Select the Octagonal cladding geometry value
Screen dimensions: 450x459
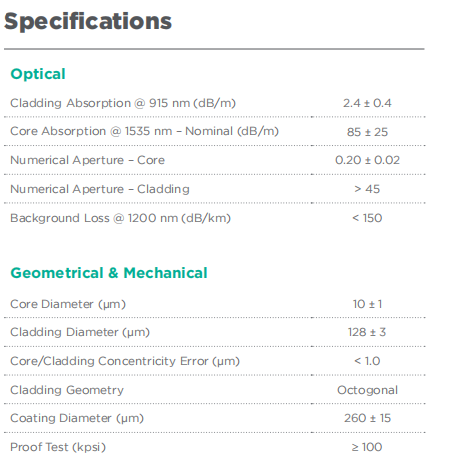tap(367, 390)
